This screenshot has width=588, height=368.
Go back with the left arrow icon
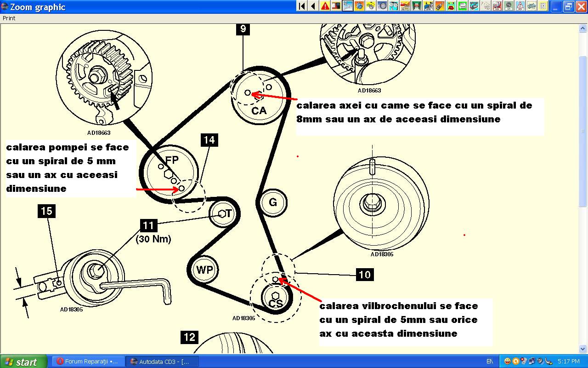313,6
